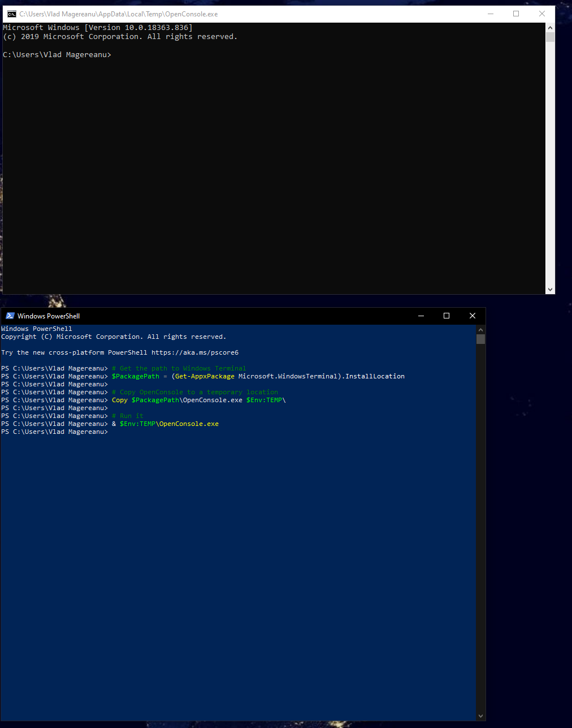Click the 'Copy' command in PowerShell
The image size is (572, 728).
click(120, 400)
